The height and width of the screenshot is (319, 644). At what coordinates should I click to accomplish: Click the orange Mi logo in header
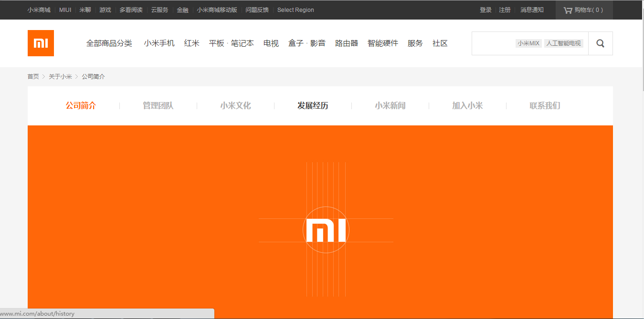(x=41, y=43)
